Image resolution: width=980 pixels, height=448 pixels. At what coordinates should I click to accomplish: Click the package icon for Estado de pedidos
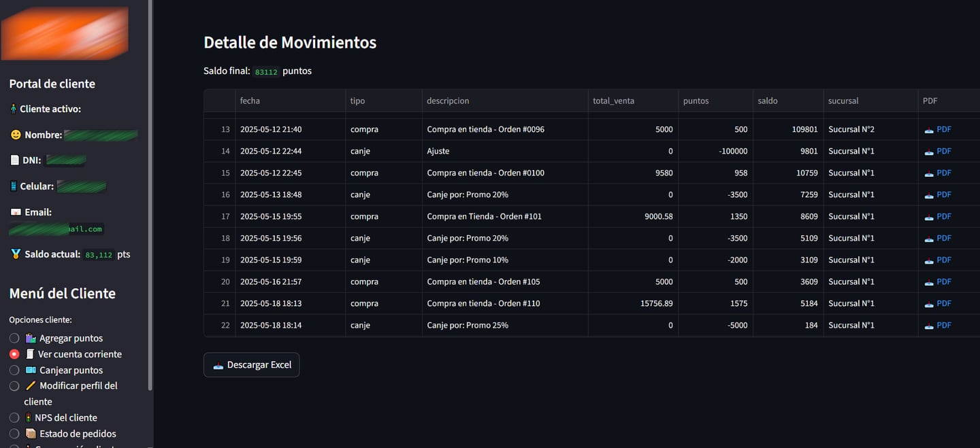[31, 434]
